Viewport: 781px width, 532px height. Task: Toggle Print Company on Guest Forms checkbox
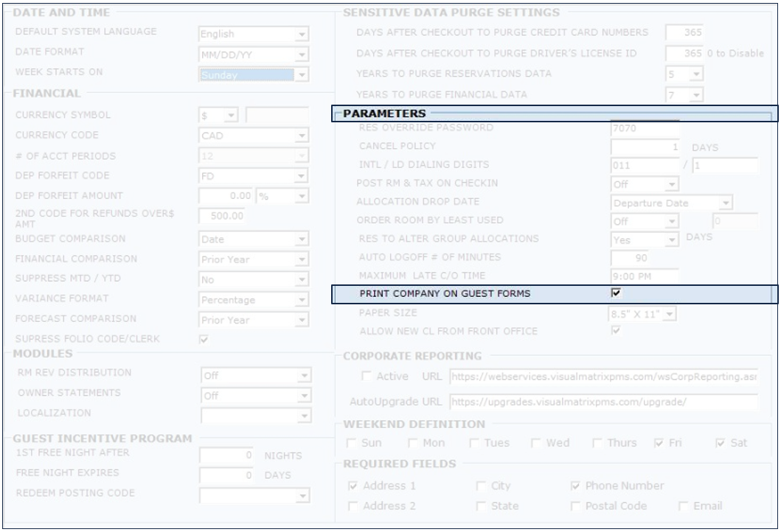point(617,294)
